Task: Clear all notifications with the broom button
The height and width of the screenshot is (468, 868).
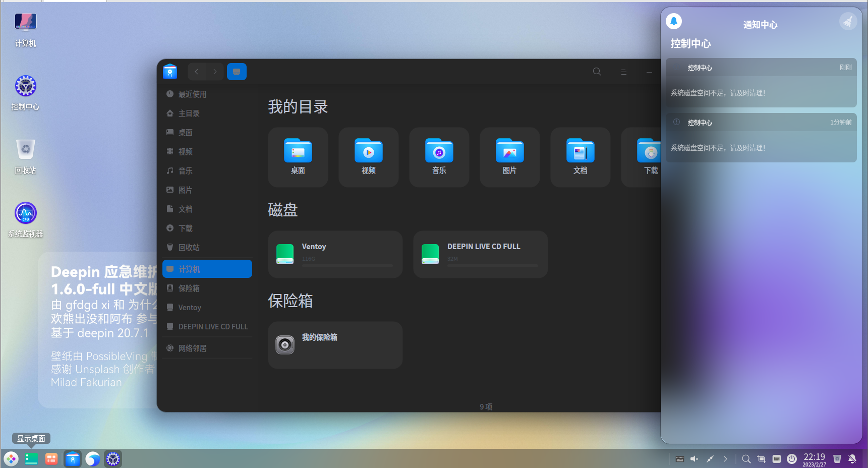Action: click(848, 21)
